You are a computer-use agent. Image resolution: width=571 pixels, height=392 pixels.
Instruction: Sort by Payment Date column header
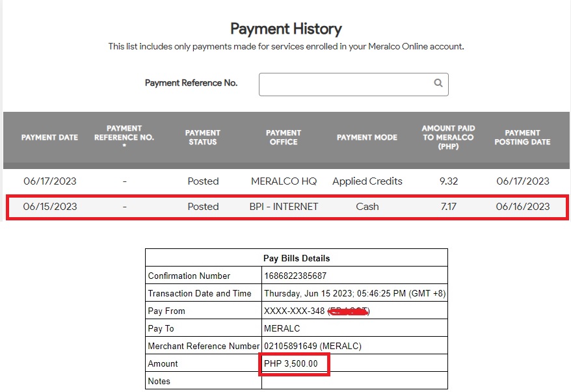(x=49, y=138)
